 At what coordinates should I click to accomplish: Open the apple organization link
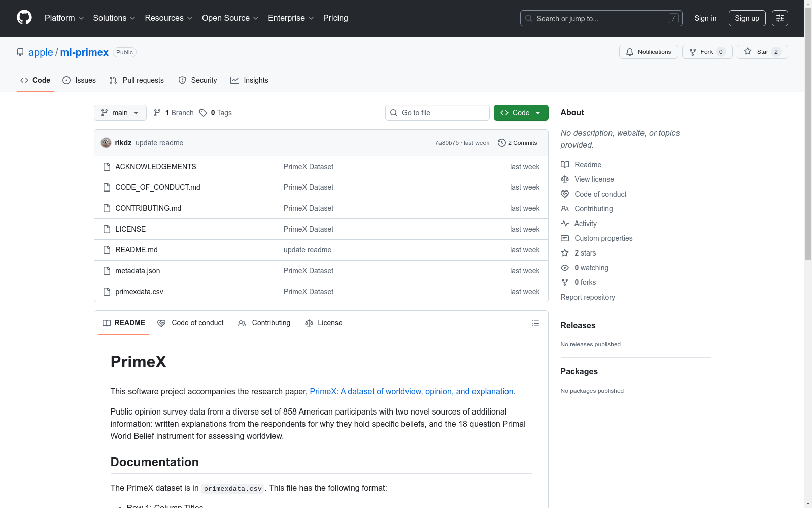click(41, 52)
